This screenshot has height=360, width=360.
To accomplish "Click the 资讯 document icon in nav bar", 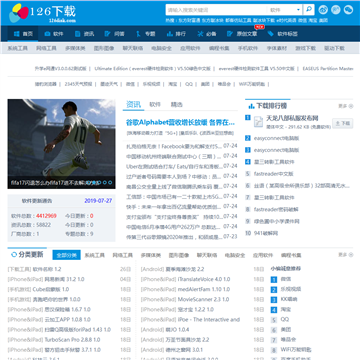I will [x=78, y=34].
